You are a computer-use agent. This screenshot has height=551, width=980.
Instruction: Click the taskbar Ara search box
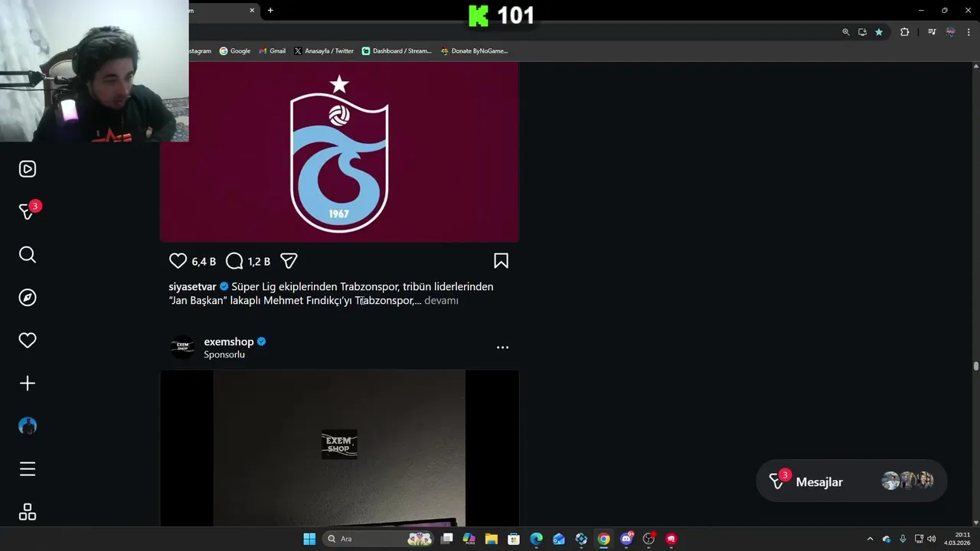[379, 539]
